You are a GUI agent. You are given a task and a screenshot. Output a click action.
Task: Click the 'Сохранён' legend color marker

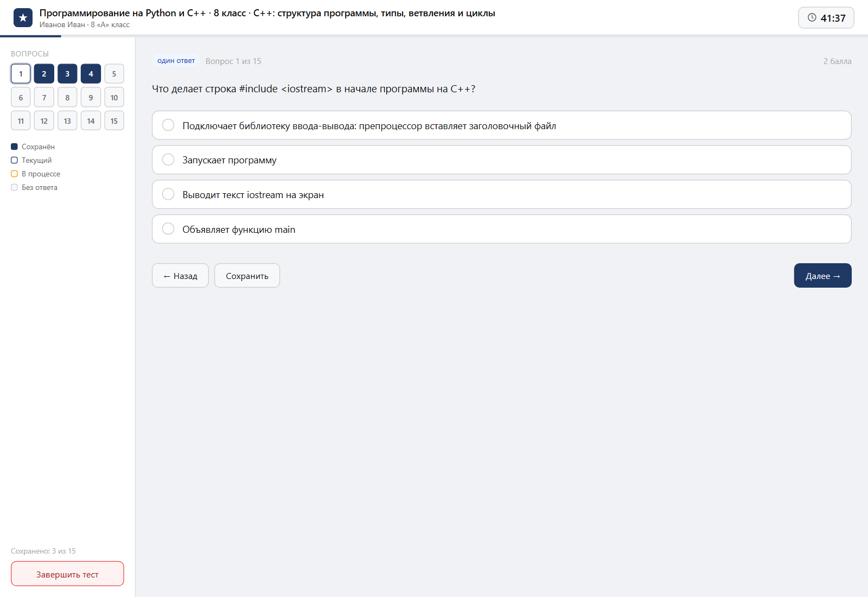pyautogui.click(x=14, y=147)
